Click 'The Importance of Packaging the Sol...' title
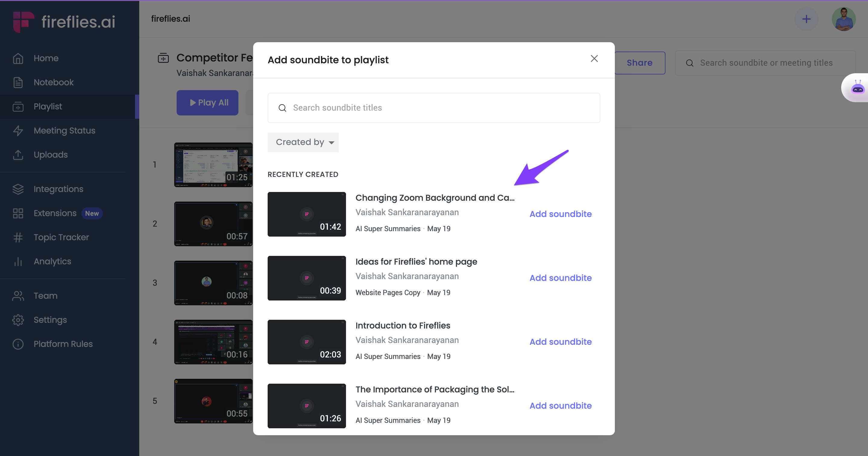This screenshot has height=456, width=868. coord(435,390)
